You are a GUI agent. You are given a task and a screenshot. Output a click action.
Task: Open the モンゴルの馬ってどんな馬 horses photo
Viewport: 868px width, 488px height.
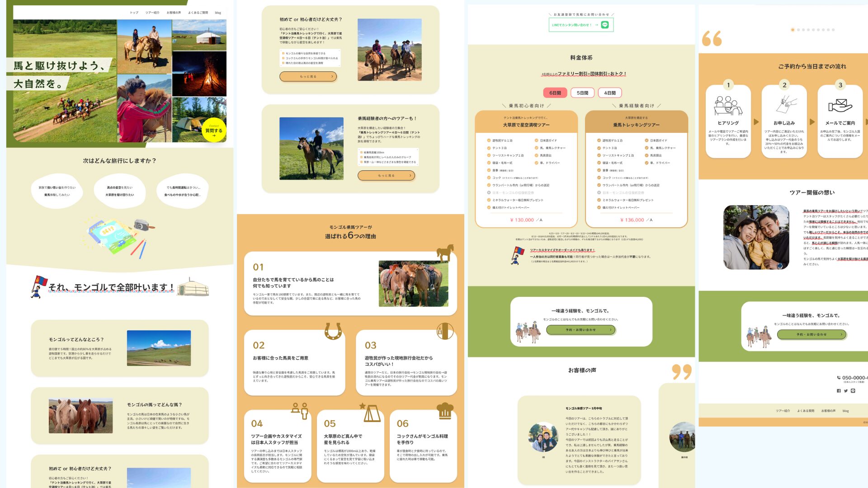click(80, 416)
